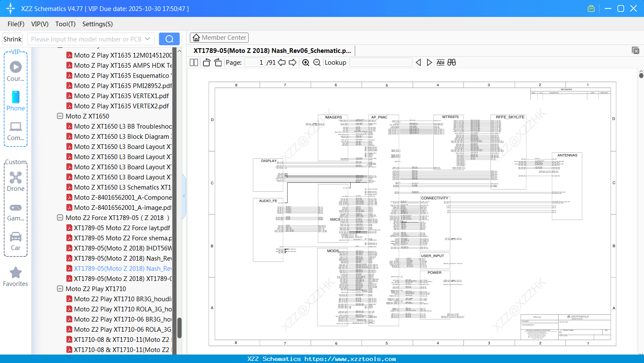Open the Settings(S) menu
The height and width of the screenshot is (363, 644).
pyautogui.click(x=98, y=24)
